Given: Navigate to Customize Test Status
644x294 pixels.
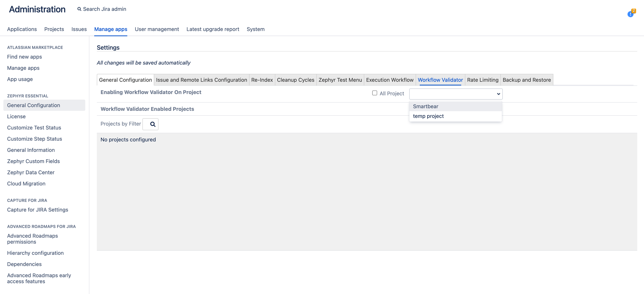Looking at the screenshot, I should [x=34, y=127].
